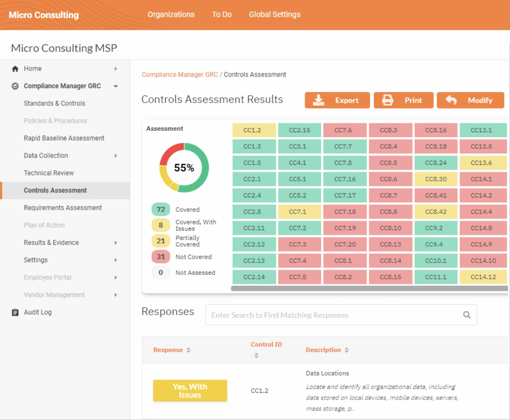Click the red CC7.6 control tile
This screenshot has width=510, height=420.
(345, 130)
